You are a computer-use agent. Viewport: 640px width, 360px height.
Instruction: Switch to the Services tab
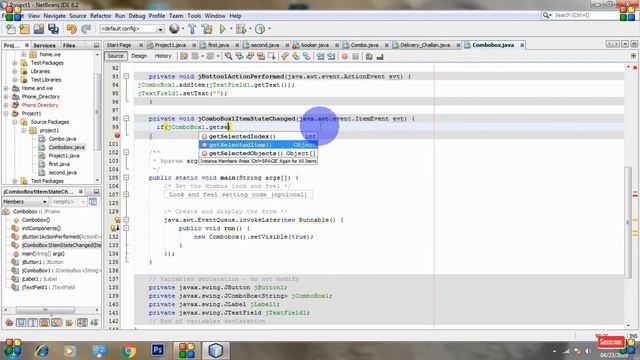point(44,45)
